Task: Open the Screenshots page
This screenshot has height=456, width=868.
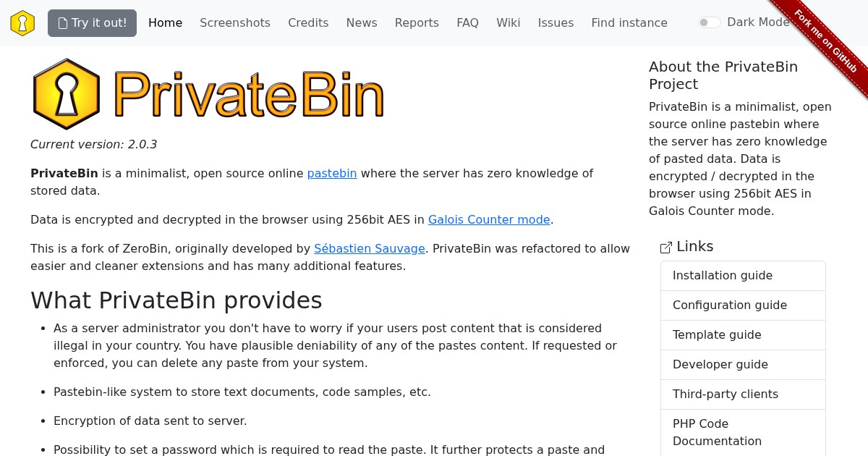Action: tap(235, 23)
